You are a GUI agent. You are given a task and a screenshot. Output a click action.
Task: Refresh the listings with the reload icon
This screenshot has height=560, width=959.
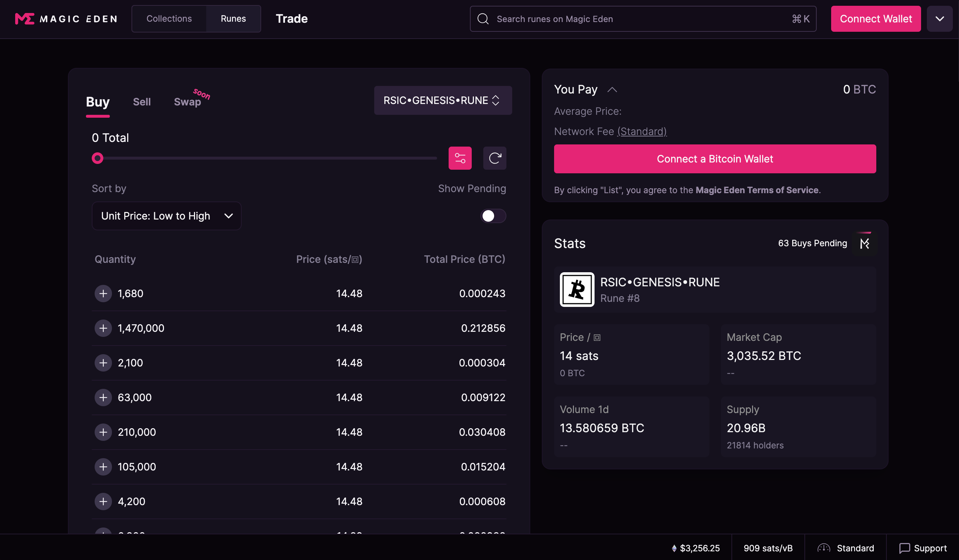pyautogui.click(x=494, y=158)
